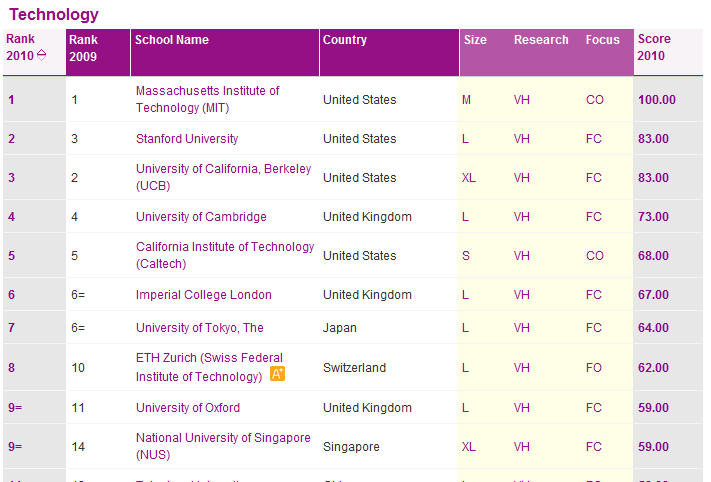Open California Institute of Technology (Caltech) link
The image size is (711, 482).
[225, 255]
